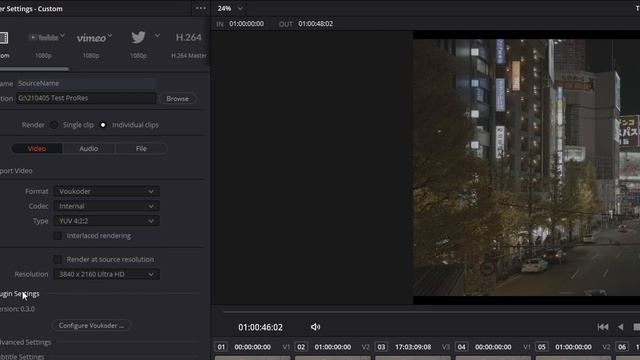Click the night street viewer preview image
The image size is (640, 360).
pyautogui.click(x=527, y=167)
